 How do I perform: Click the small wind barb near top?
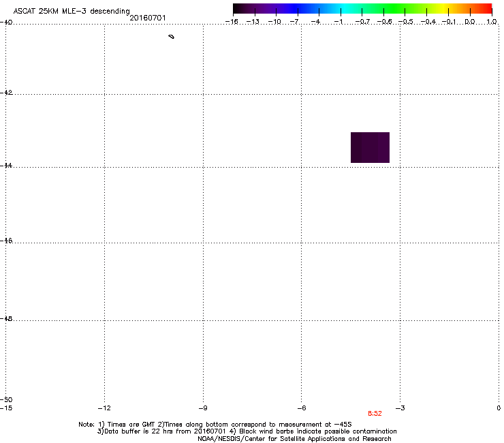point(172,37)
